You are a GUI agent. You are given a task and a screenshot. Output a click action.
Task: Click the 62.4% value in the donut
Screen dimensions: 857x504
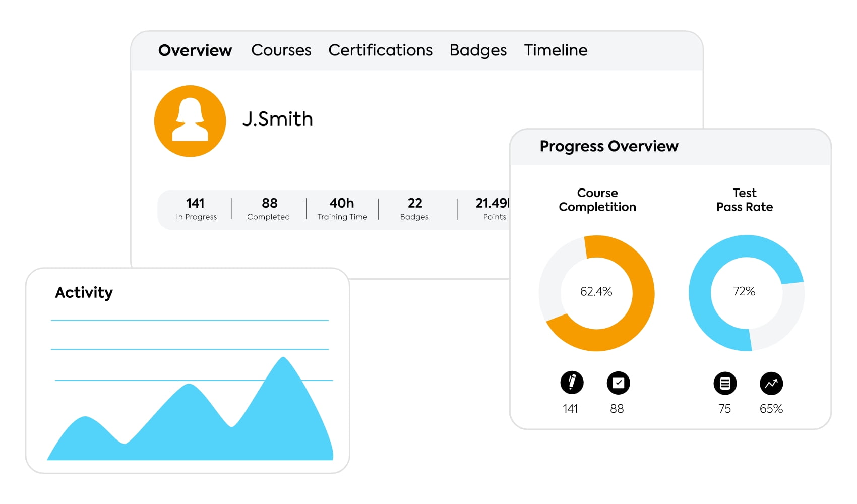596,292
